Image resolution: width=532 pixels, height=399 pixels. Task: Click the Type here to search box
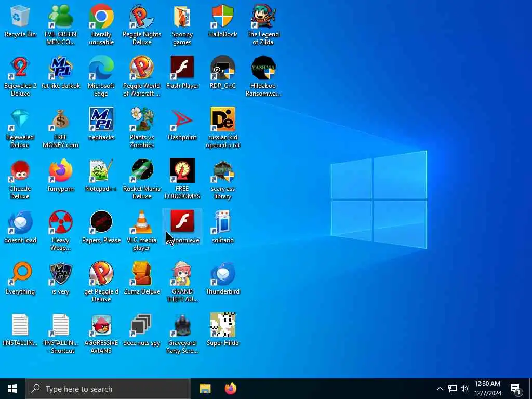pyautogui.click(x=108, y=389)
